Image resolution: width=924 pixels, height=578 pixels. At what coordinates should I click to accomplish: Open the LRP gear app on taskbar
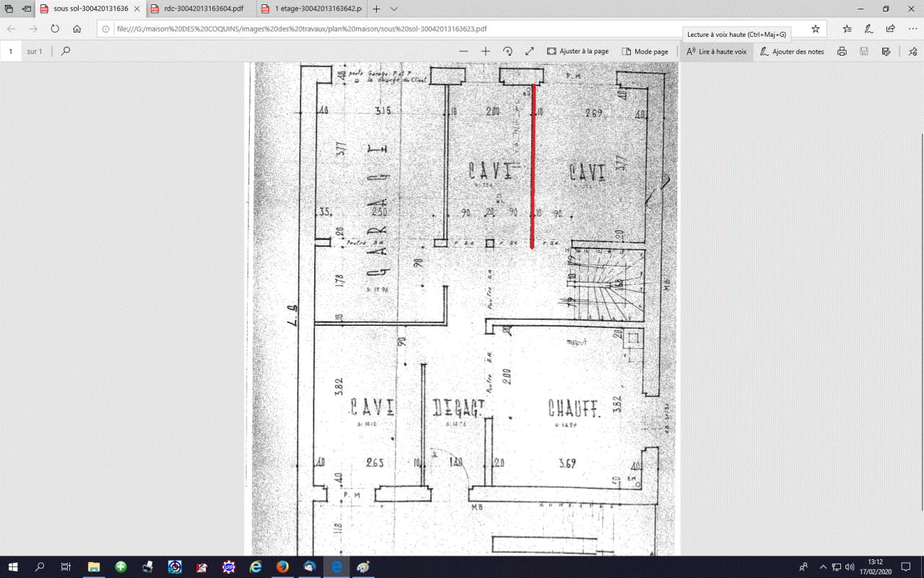pyautogui.click(x=229, y=567)
